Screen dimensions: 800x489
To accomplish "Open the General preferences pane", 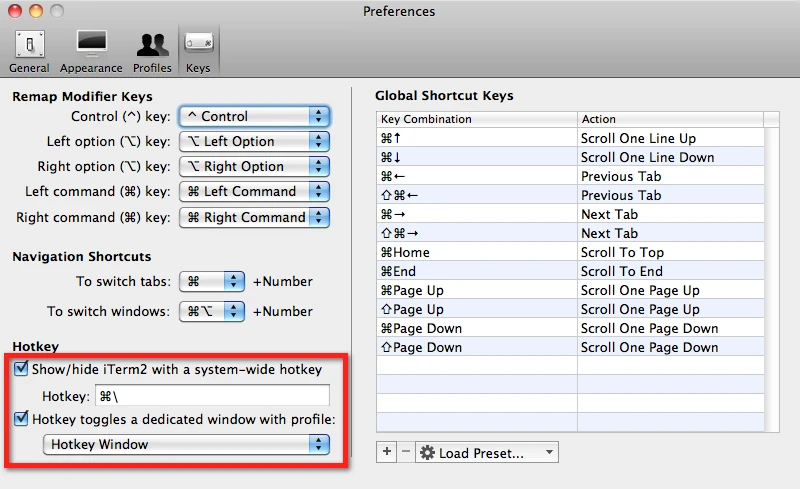I will 29,51.
